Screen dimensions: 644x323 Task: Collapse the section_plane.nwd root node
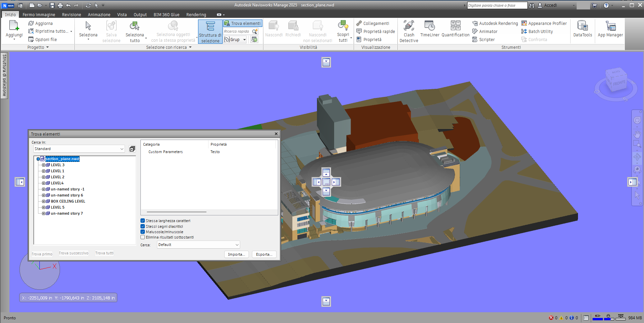[x=38, y=159]
